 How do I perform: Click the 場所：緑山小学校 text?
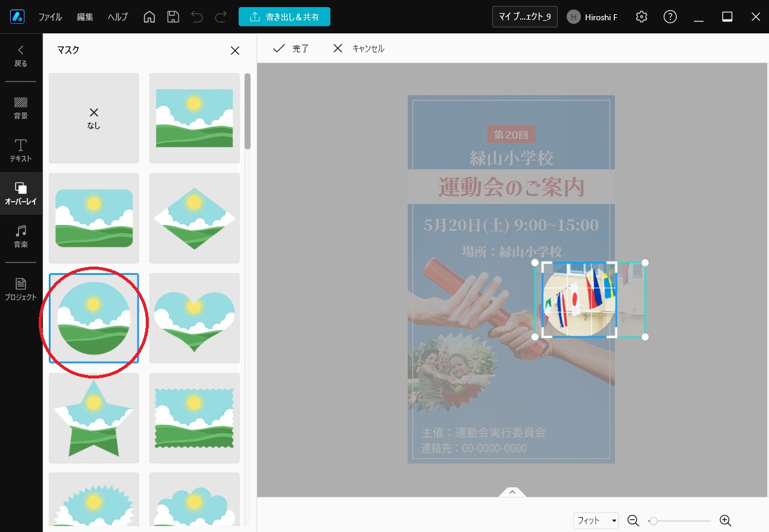[511, 252]
